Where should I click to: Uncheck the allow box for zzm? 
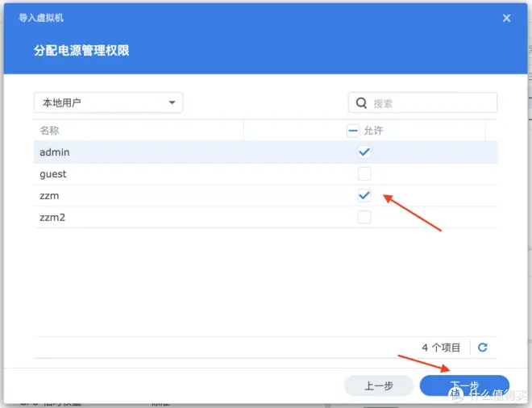pos(364,195)
